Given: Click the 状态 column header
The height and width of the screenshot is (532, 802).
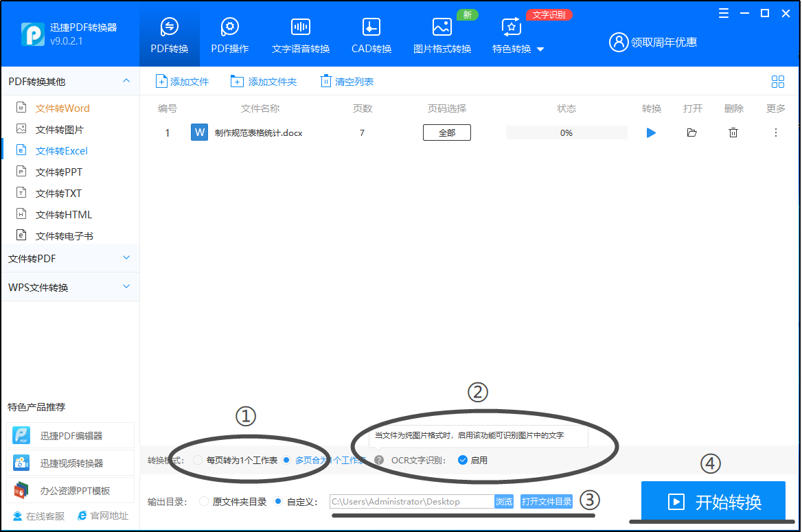Looking at the screenshot, I should point(566,108).
